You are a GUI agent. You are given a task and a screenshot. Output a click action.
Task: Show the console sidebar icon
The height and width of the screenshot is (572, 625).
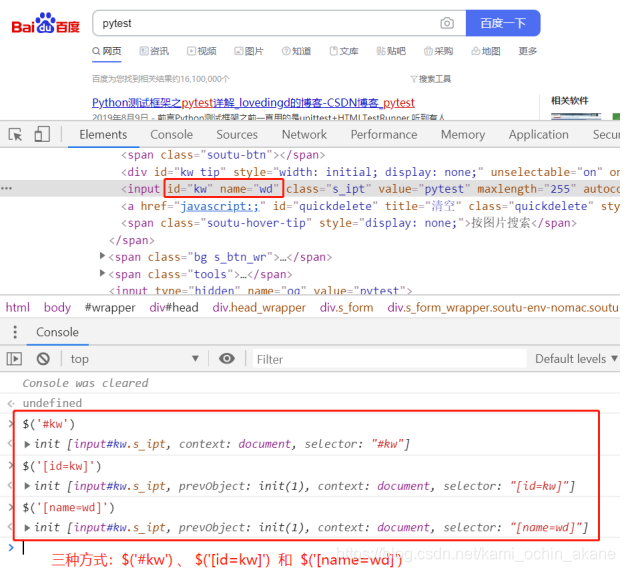click(14, 359)
